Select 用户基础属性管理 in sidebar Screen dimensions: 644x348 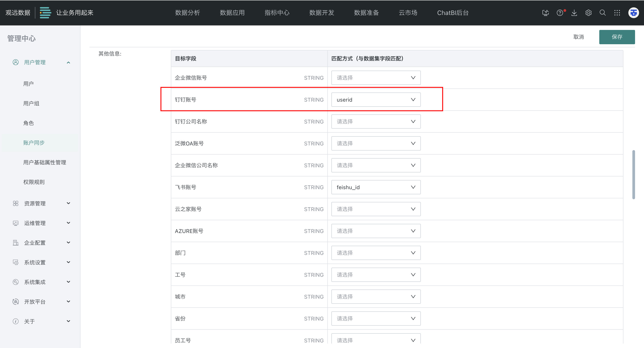coord(44,162)
